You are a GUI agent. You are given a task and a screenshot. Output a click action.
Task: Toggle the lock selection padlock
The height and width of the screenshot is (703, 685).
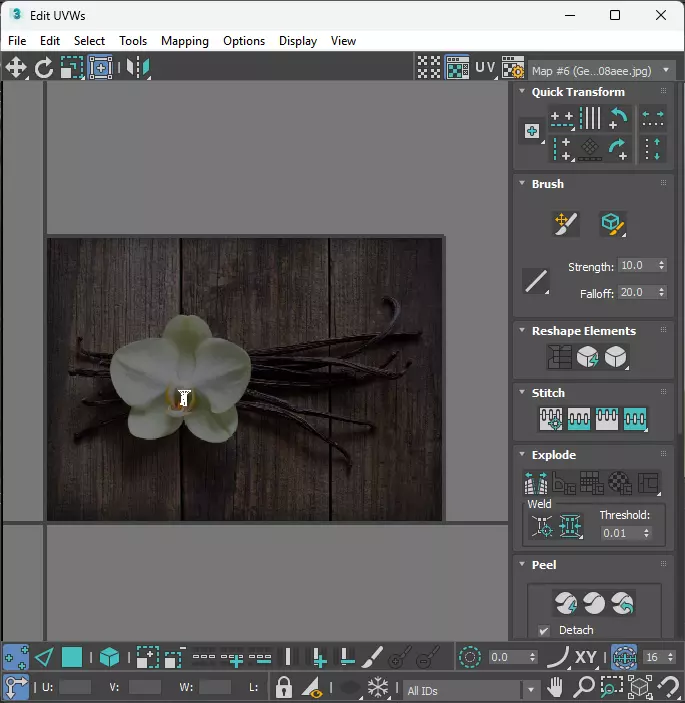(x=284, y=688)
